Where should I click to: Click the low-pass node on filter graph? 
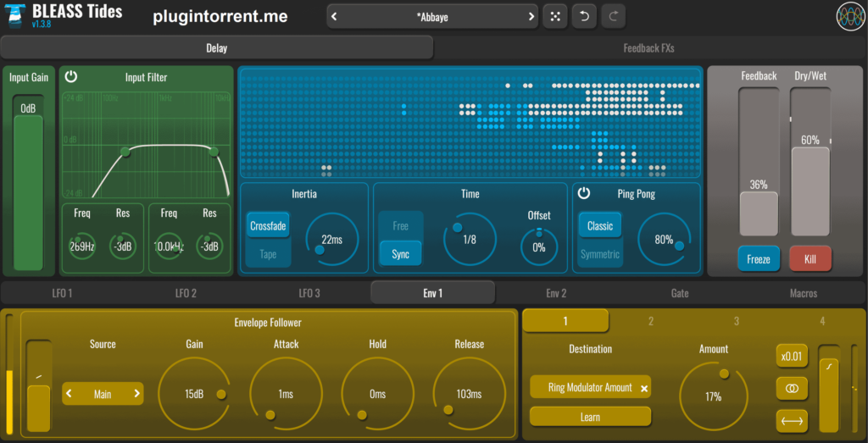[x=214, y=152]
